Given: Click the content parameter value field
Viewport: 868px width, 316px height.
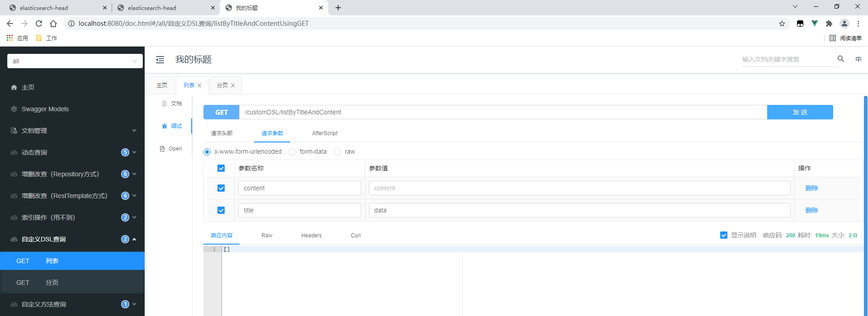Looking at the screenshot, I should pos(580,188).
